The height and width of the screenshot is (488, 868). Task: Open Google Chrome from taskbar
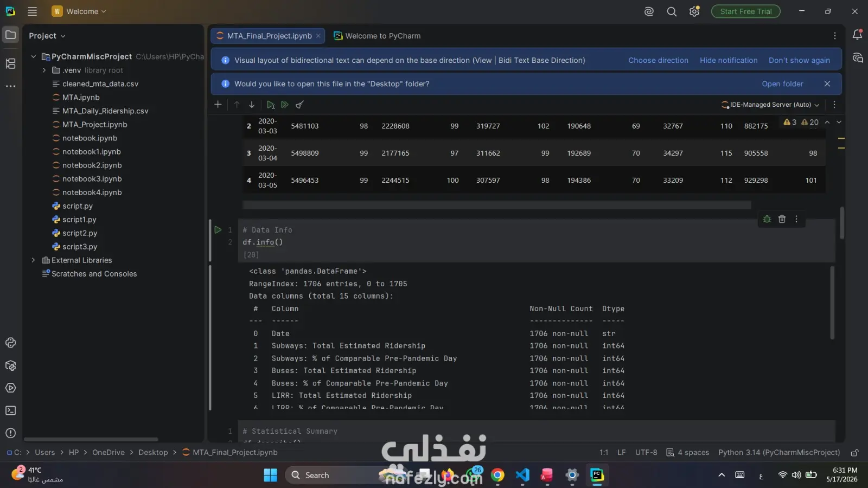[497, 476]
